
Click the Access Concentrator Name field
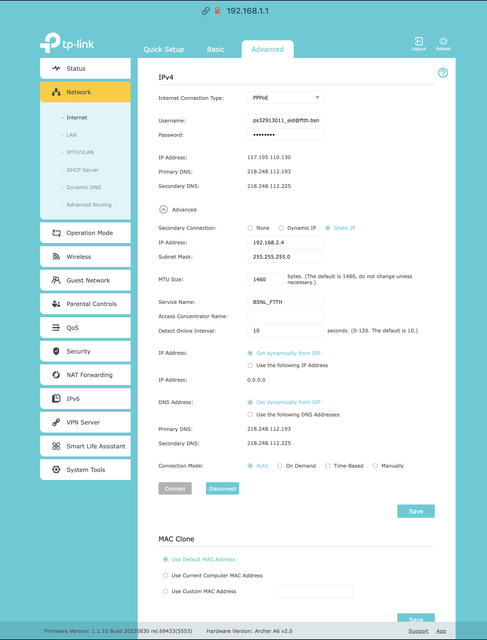pyautogui.click(x=285, y=316)
